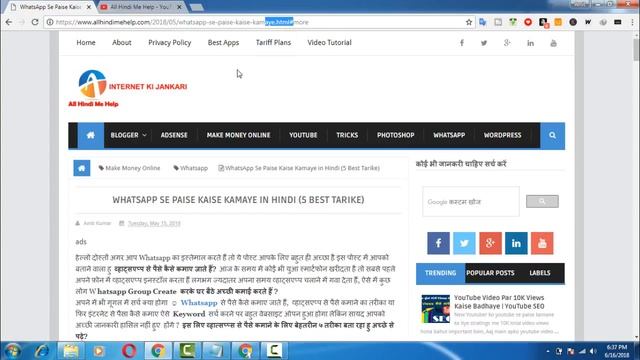Click the Google custom search input field
This screenshot has width=640, height=360.
tap(471, 202)
